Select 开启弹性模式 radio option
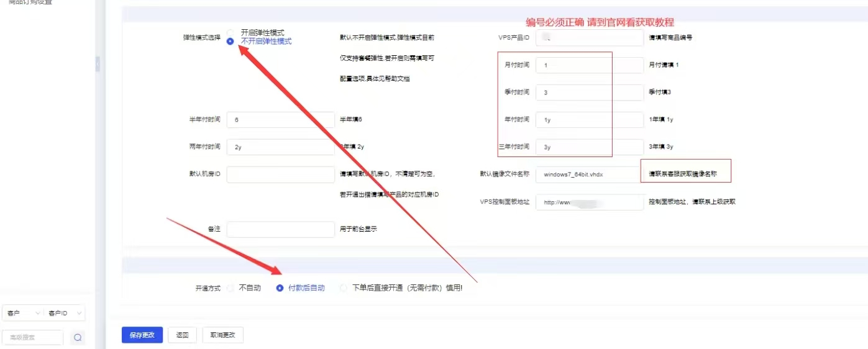The height and width of the screenshot is (349, 868). pyautogui.click(x=231, y=32)
